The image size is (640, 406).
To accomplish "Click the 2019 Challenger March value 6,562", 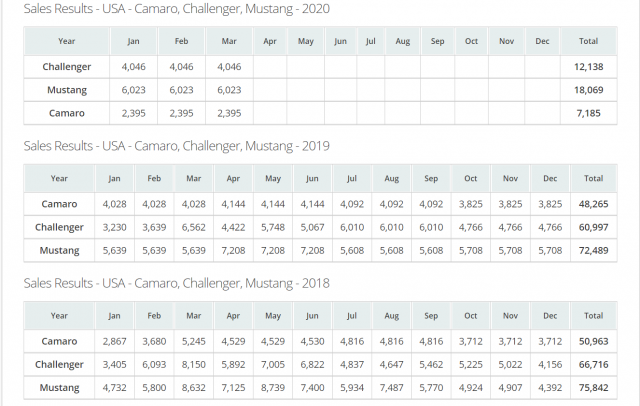I will 195,227.
